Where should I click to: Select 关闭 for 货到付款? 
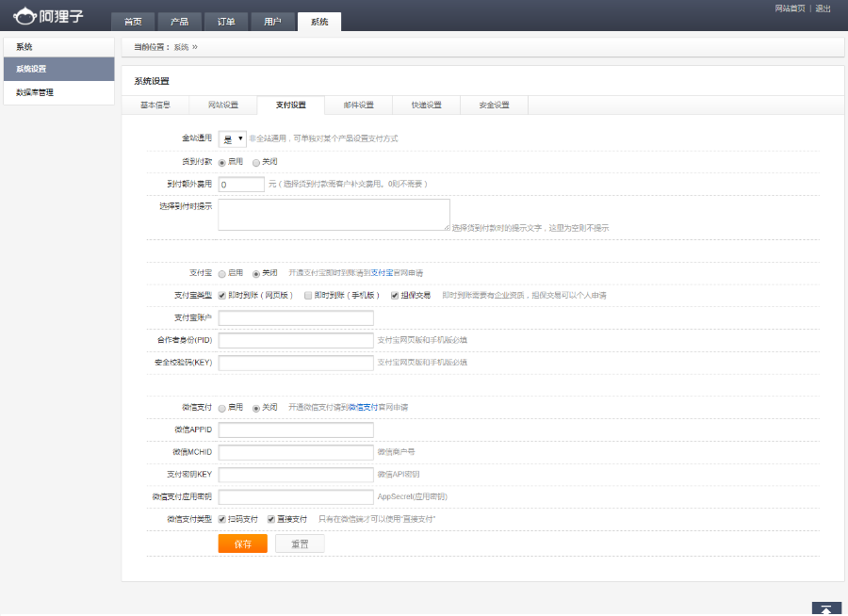pyautogui.click(x=256, y=162)
